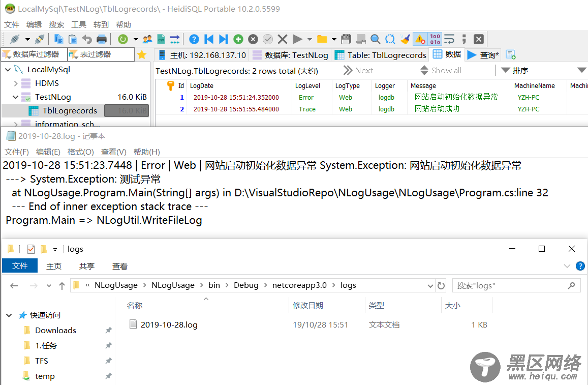Click the yellow open folder icon
588x385 pixels.
[x=322, y=39]
